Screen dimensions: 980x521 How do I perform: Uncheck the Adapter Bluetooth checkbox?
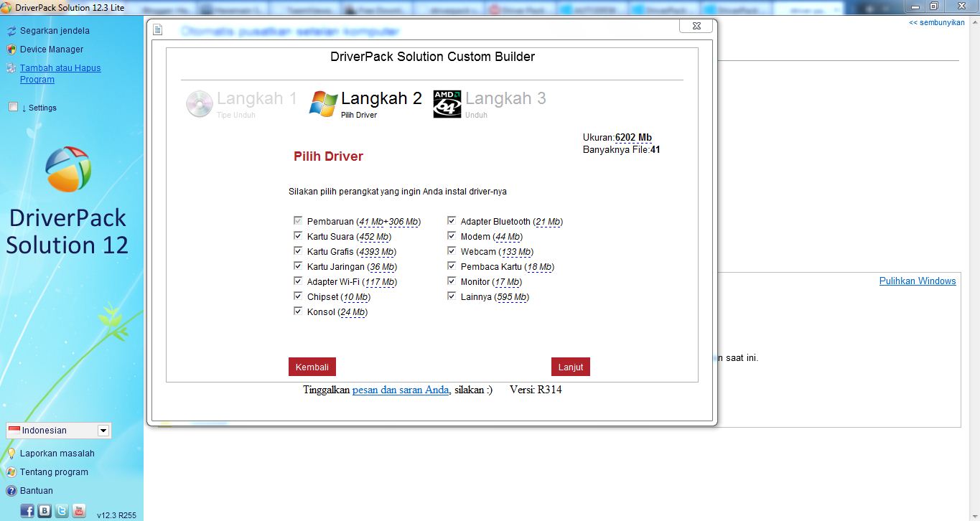[x=452, y=220]
